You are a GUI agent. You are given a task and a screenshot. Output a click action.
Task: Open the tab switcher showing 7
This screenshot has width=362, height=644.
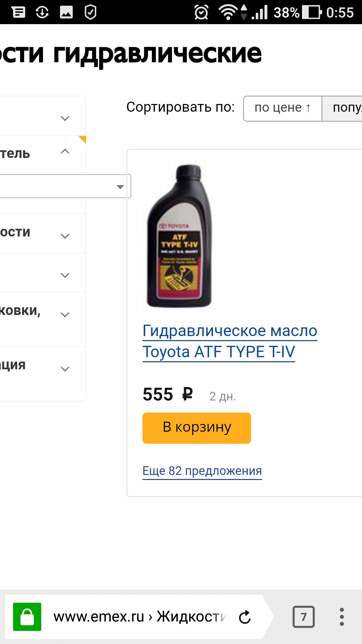pos(303,616)
